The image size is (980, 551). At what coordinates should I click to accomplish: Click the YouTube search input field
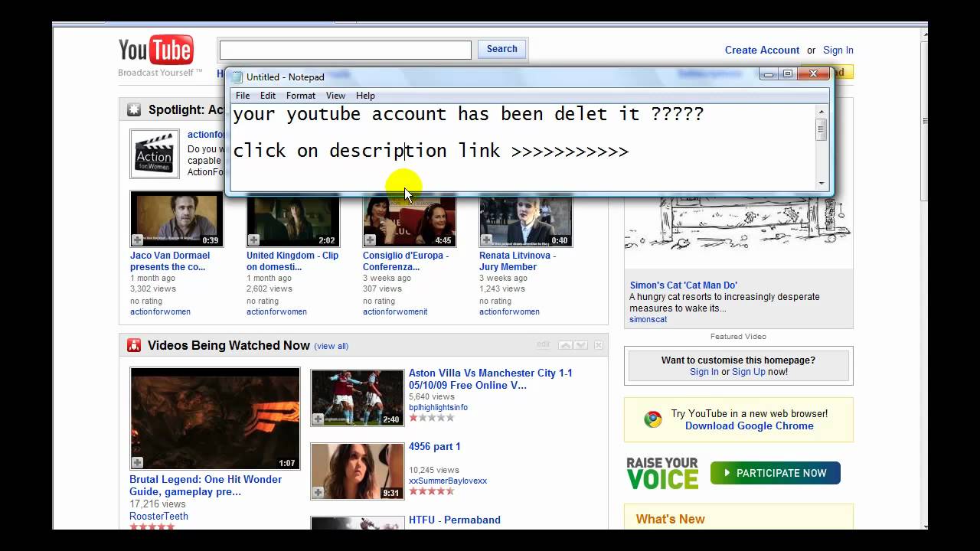pyautogui.click(x=345, y=50)
